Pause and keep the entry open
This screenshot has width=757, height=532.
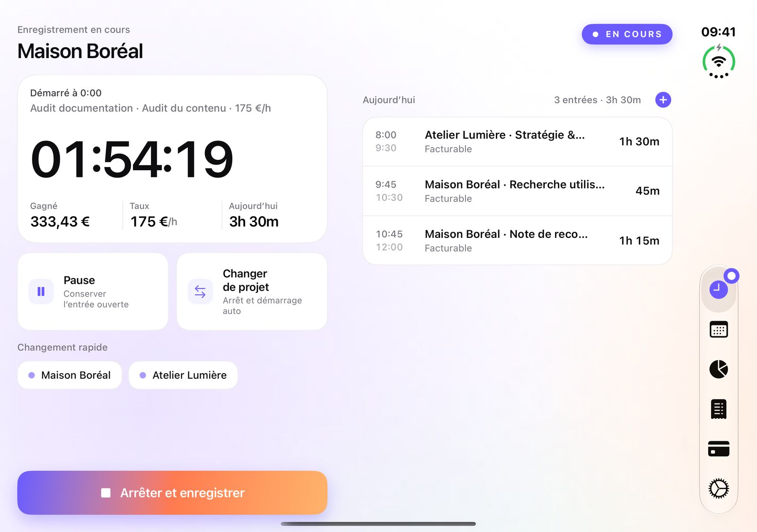pos(93,291)
